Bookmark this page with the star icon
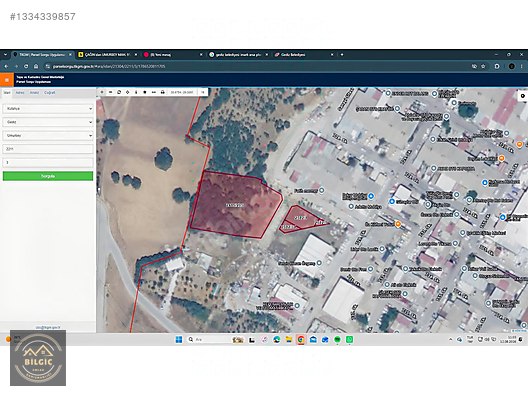The height and width of the screenshot is (396, 528). point(483,66)
